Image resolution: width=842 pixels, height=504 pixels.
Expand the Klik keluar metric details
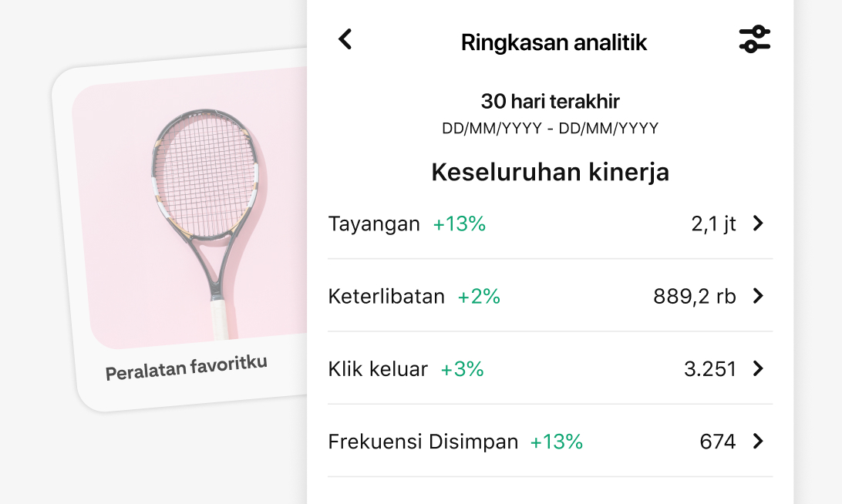pyautogui.click(x=758, y=368)
